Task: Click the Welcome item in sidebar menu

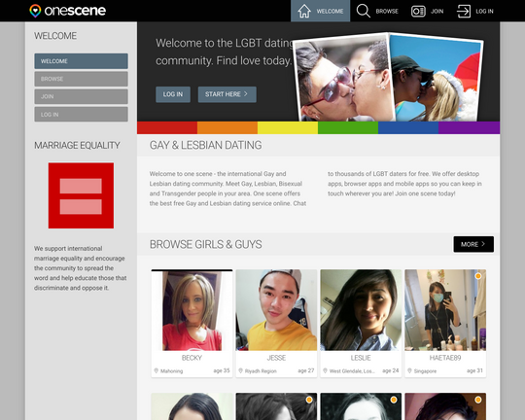Action: [81, 61]
